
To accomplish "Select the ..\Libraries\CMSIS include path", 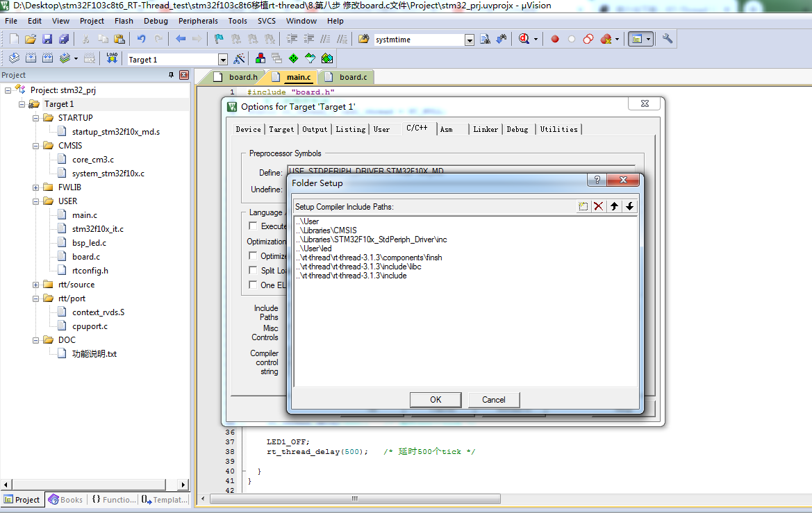I will point(326,230).
